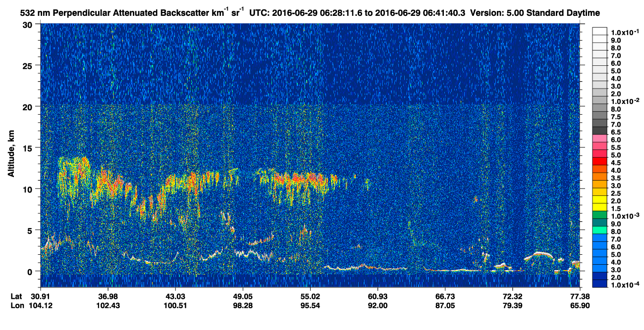The image size is (644, 330).
Task: Click latitude value 55.02
Action: click(x=310, y=296)
